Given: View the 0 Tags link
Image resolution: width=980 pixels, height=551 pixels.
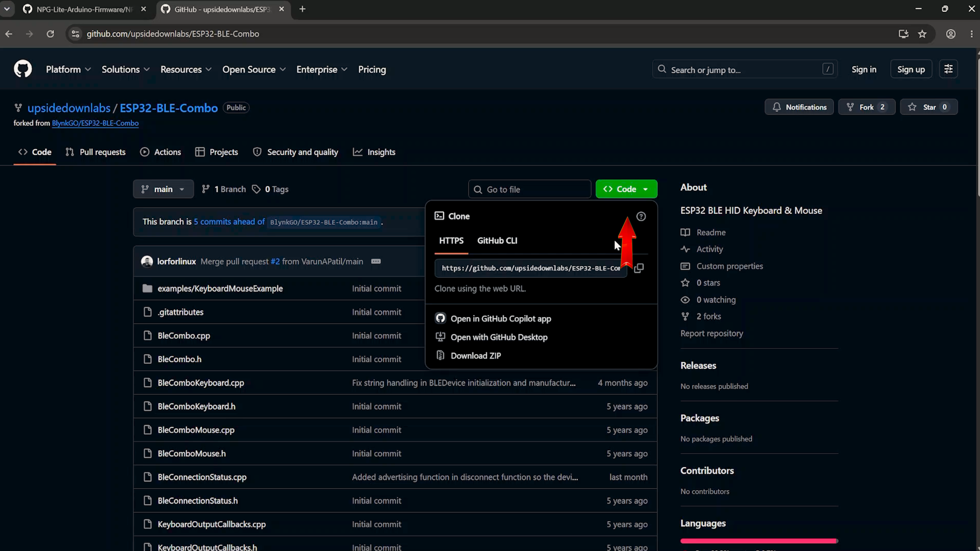Looking at the screenshot, I should click(270, 189).
